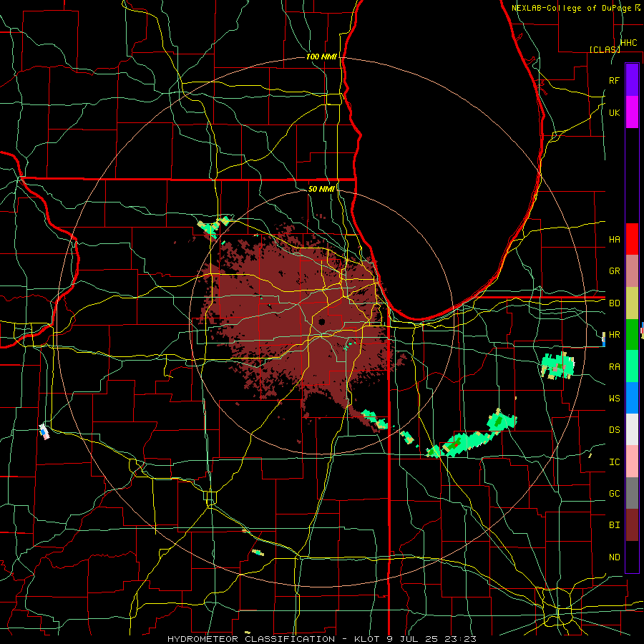Click the HR dark green legend swatch
This screenshot has height=644, width=644.
pos(632,335)
